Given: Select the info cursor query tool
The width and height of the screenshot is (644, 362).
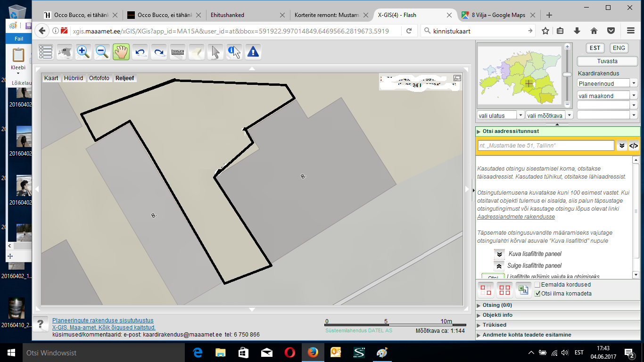Looking at the screenshot, I should (x=234, y=51).
